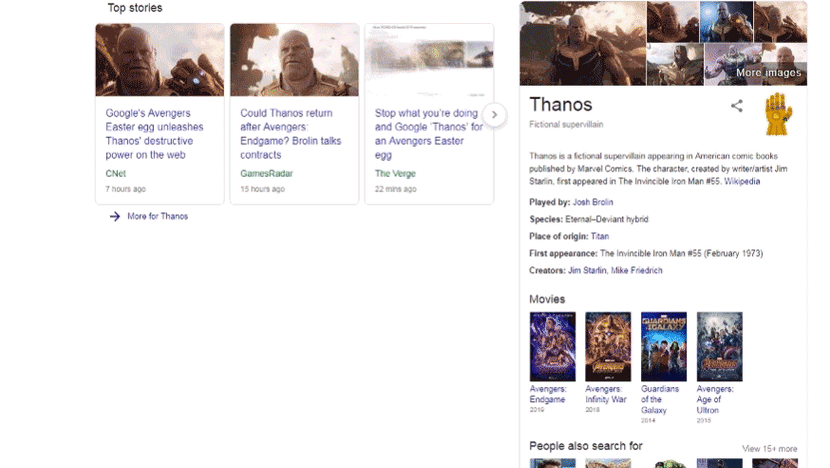Open the share icon in Thanos panel
The height and width of the screenshot is (468, 830).
tap(736, 106)
